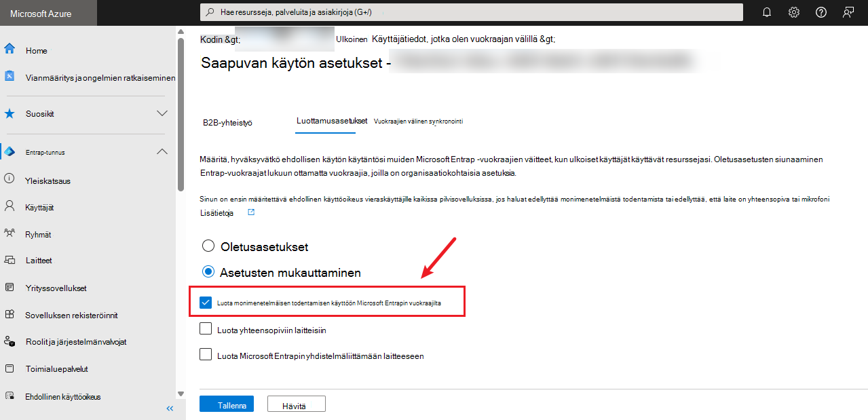Open the notifications bell icon
The width and height of the screenshot is (868, 420).
[x=767, y=12]
